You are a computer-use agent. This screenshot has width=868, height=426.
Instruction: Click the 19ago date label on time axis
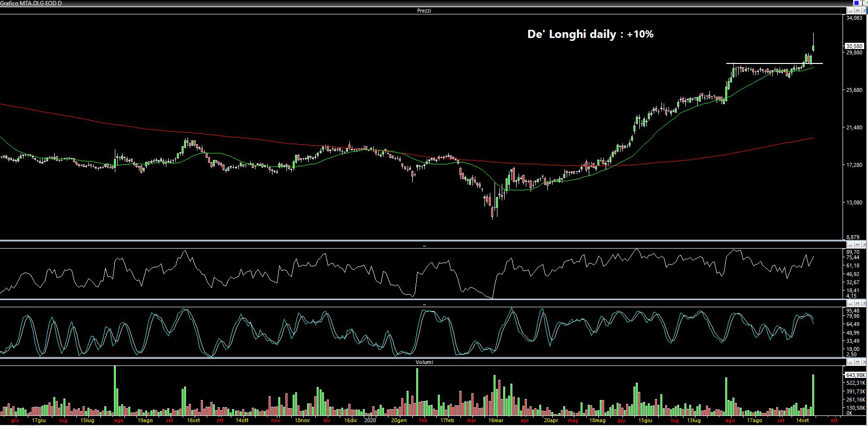point(145,420)
